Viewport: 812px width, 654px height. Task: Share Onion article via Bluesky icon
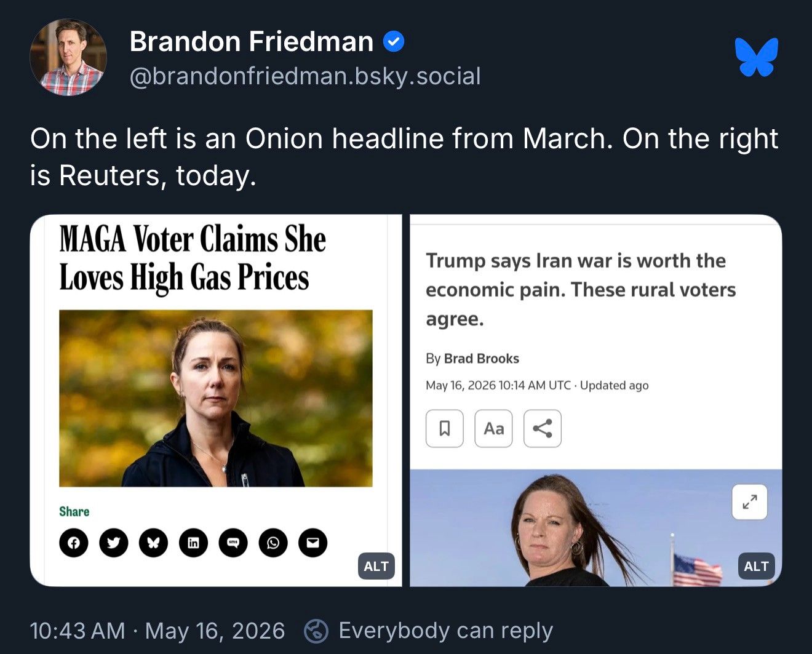[x=154, y=543]
